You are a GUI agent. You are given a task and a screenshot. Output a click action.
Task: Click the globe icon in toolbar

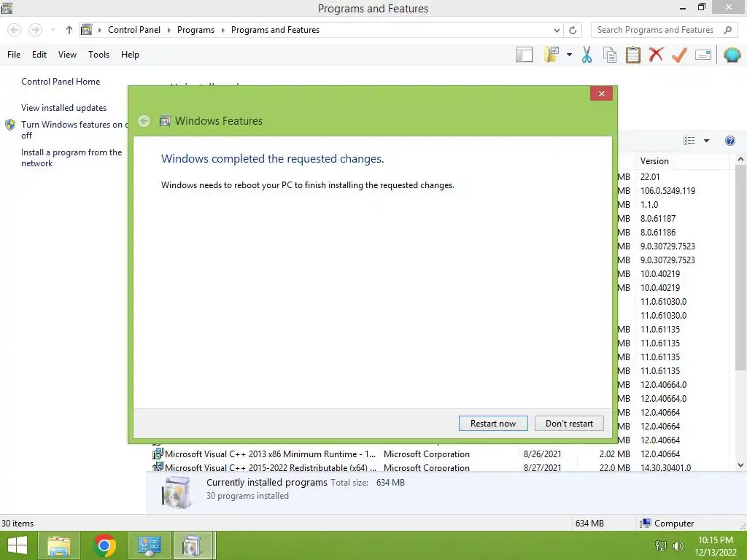pos(732,55)
